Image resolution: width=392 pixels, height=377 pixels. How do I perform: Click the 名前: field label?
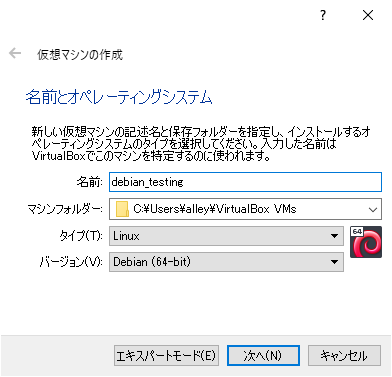tap(90, 182)
